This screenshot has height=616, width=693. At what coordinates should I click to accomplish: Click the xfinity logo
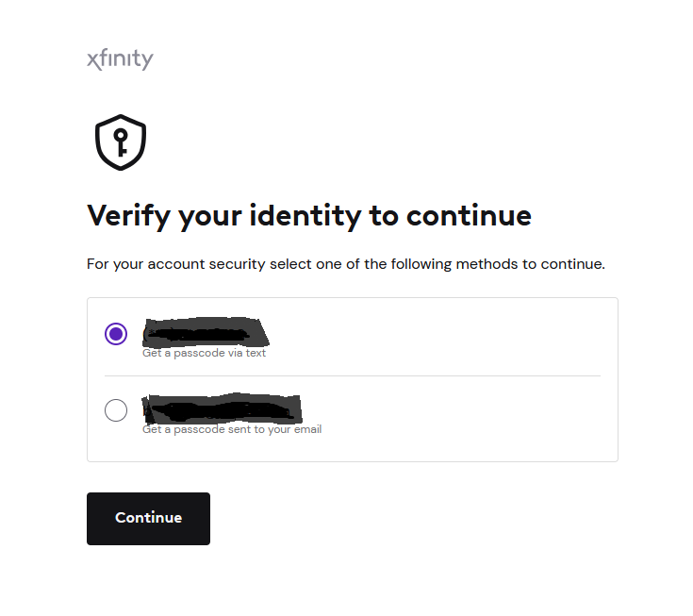(x=121, y=59)
